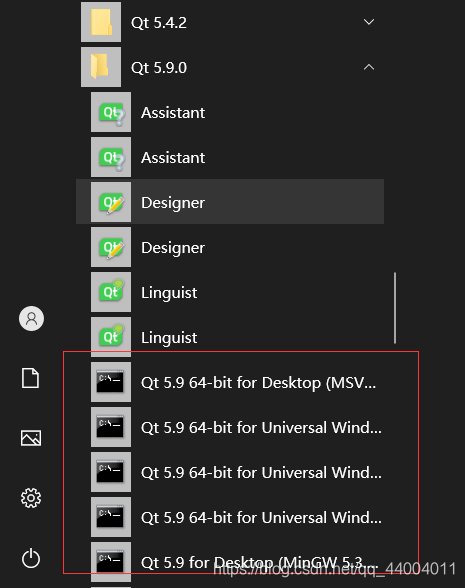The image size is (465, 588).
Task: Open the highlighted Designer entry
Action: pyautogui.click(x=230, y=202)
